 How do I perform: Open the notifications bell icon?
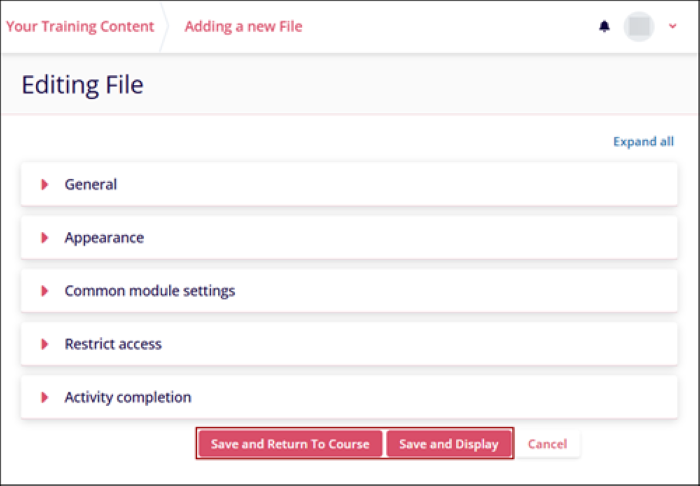click(x=604, y=27)
